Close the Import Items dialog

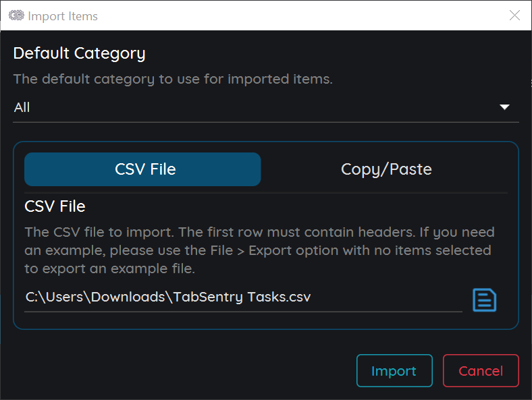pos(514,16)
